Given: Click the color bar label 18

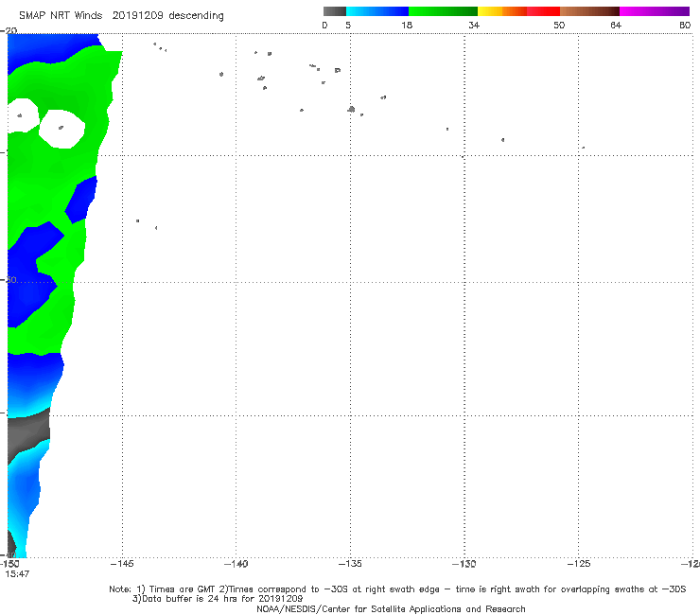Looking at the screenshot, I should pos(407,25).
